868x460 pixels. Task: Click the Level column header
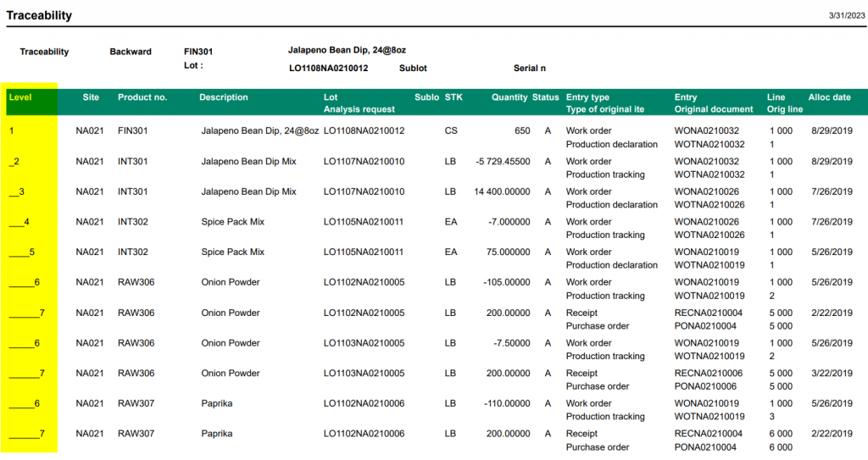tap(20, 97)
